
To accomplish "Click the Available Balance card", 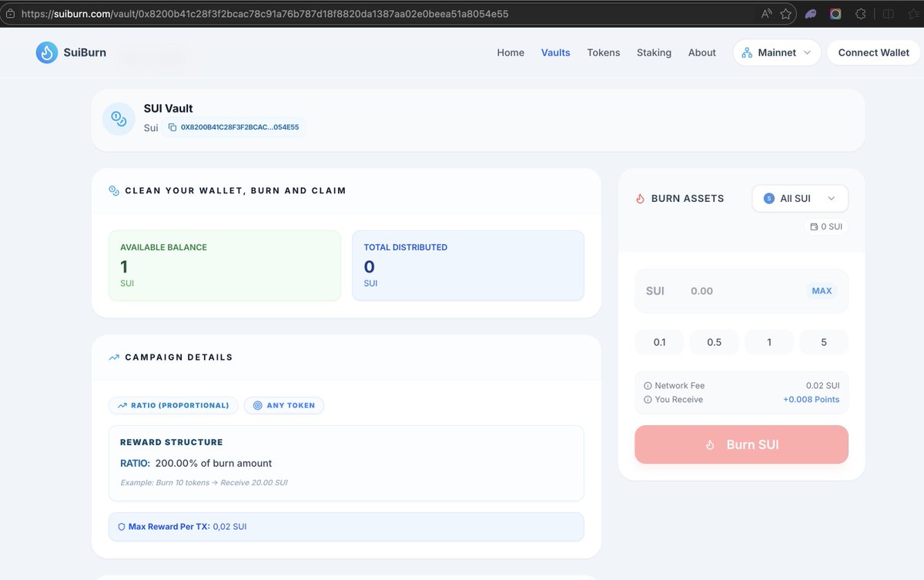I will coord(225,266).
